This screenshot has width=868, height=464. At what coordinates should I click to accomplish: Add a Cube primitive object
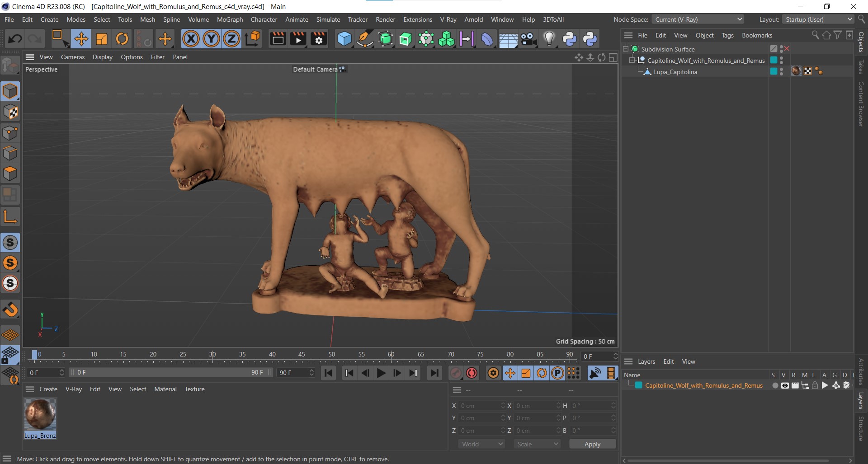click(344, 39)
